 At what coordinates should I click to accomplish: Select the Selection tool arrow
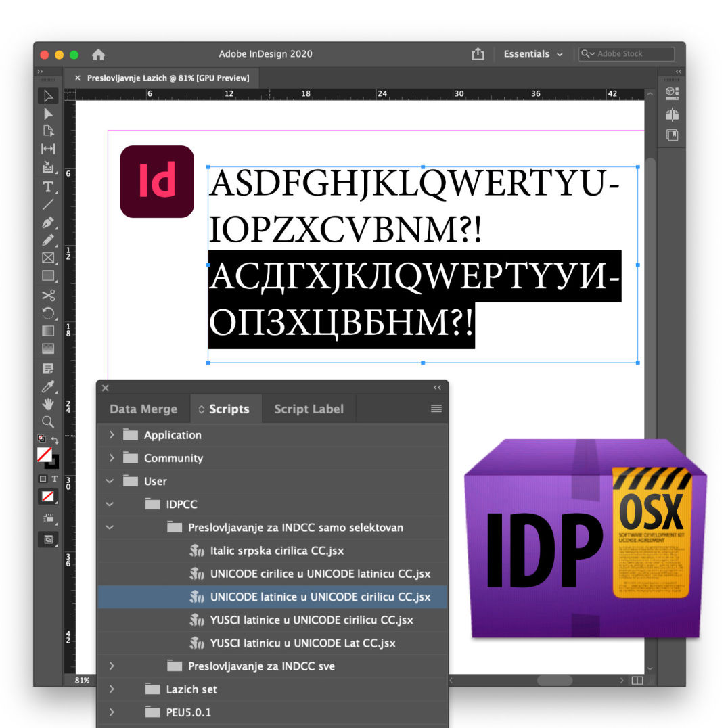click(x=48, y=96)
